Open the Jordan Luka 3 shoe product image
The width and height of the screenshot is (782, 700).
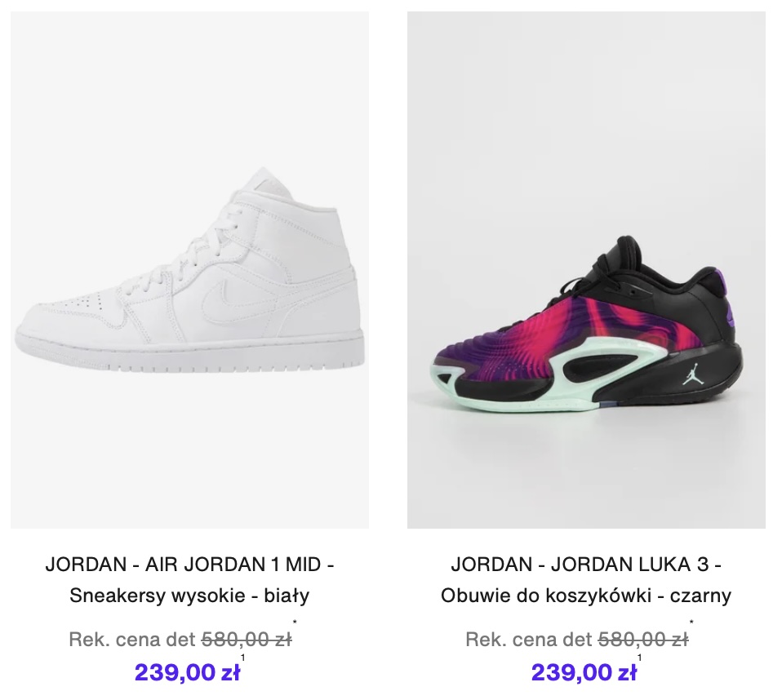pos(586,269)
